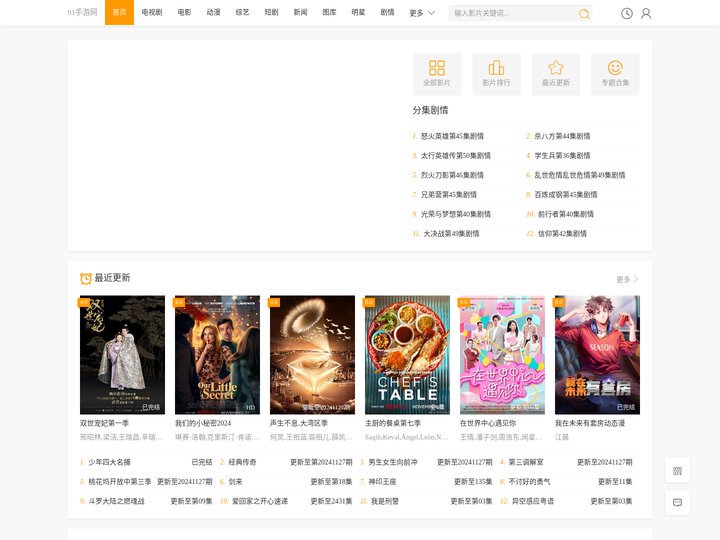Viewport: 720px width, 540px height.
Task: Open the 新闻 menu item
Action: click(300, 12)
